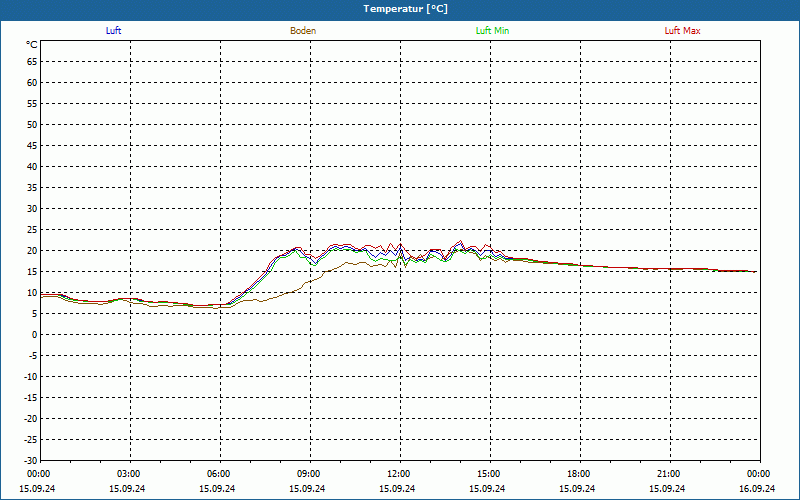Select the 12:00 time axis label
800x500 pixels.
398,474
